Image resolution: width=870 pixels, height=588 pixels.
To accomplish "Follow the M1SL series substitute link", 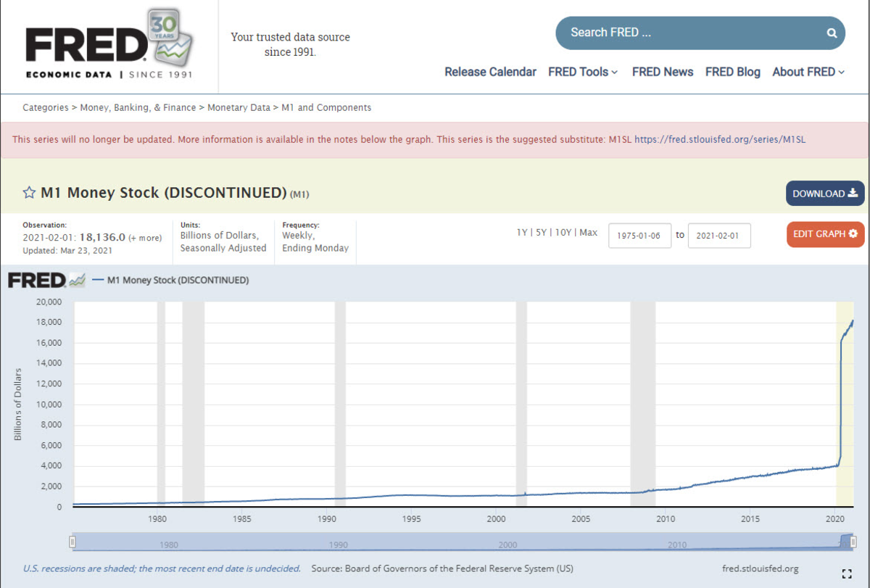I will coord(720,140).
